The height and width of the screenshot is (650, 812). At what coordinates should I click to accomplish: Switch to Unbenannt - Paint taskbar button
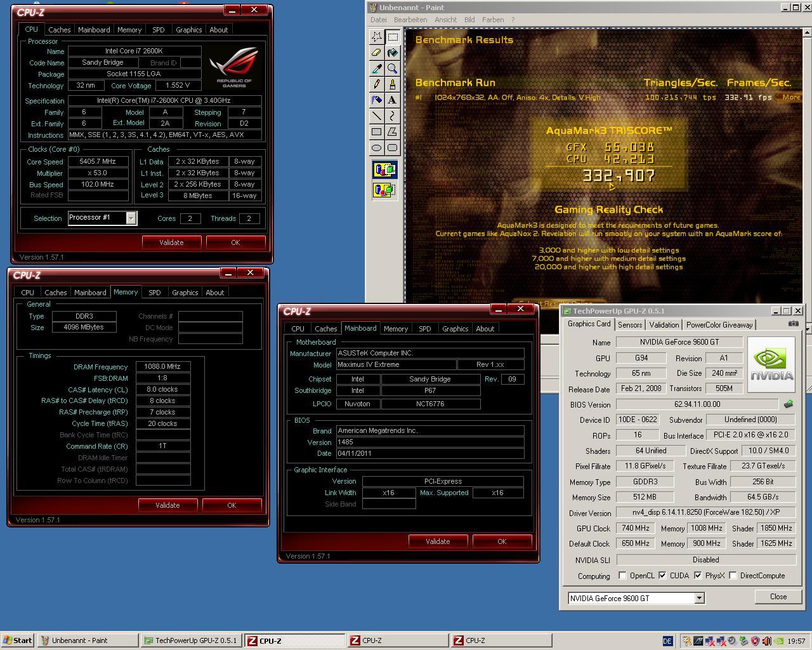tap(88, 640)
